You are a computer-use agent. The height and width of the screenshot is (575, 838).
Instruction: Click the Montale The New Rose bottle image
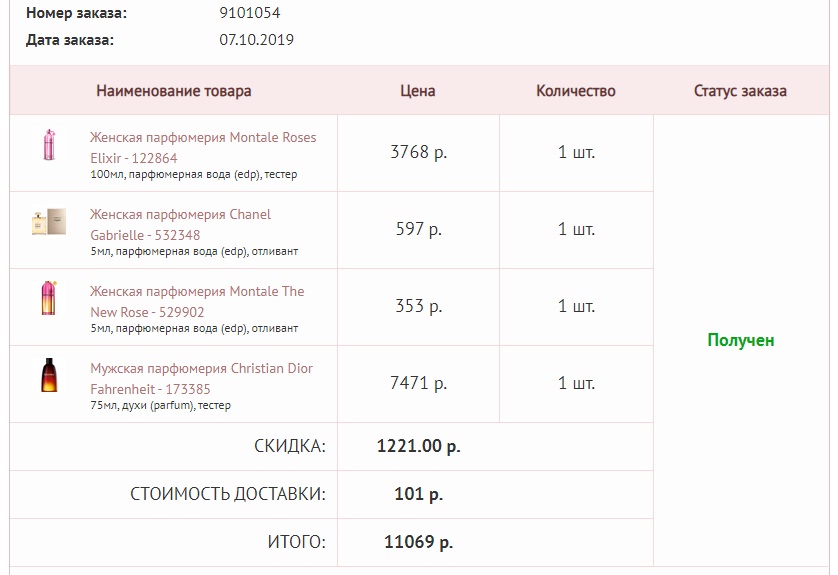pos(49,299)
